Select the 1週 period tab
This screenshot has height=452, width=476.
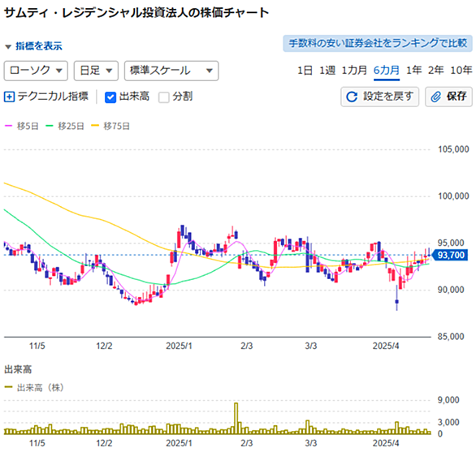coord(327,71)
